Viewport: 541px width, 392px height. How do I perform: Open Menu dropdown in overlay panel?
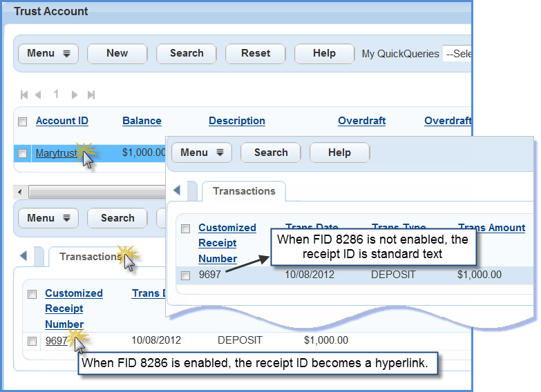[x=201, y=153]
